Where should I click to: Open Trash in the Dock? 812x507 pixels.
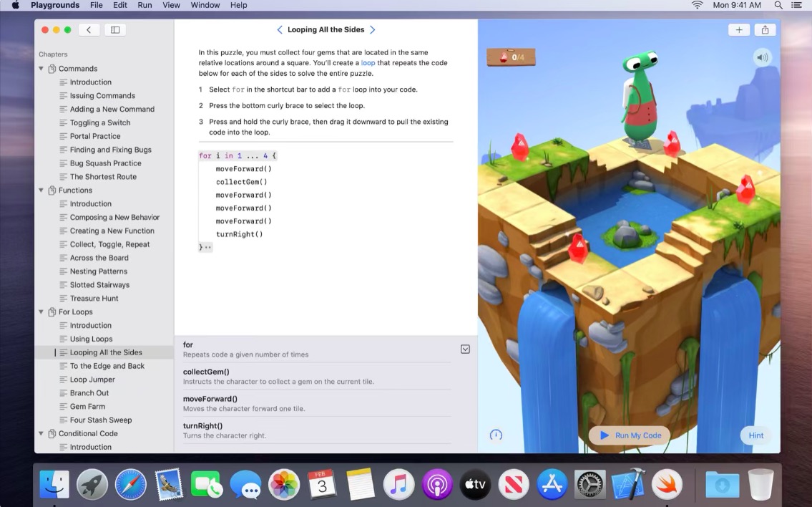(x=760, y=484)
